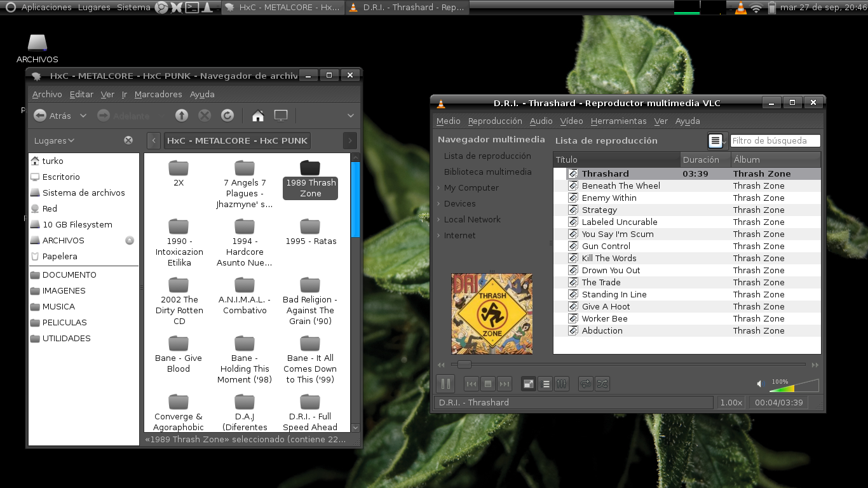This screenshot has width=868, height=488.
Task: Reload the current folder icon
Action: point(227,116)
